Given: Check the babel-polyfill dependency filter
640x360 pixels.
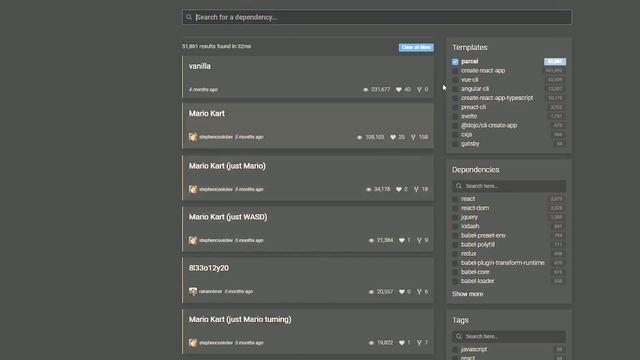Looking at the screenshot, I should [x=455, y=245].
